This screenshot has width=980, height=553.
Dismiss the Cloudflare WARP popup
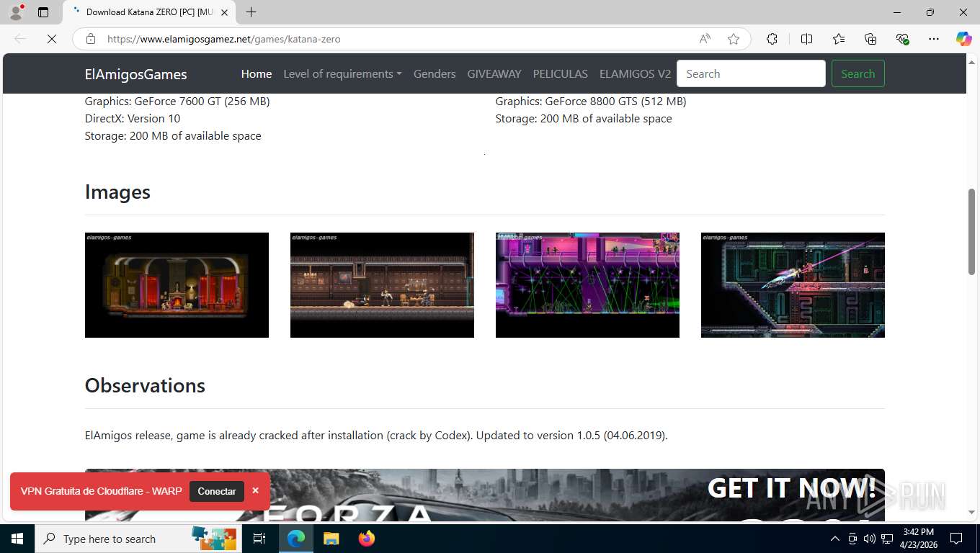tap(255, 490)
